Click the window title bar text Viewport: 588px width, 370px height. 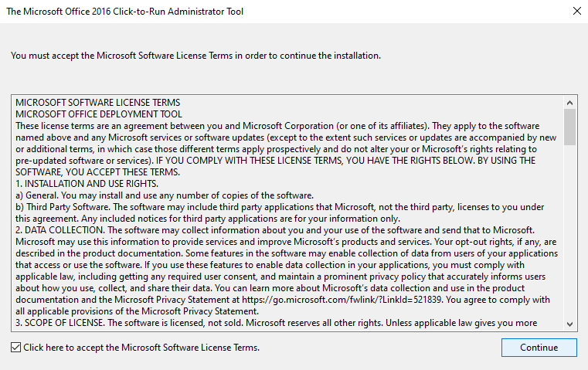(124, 12)
